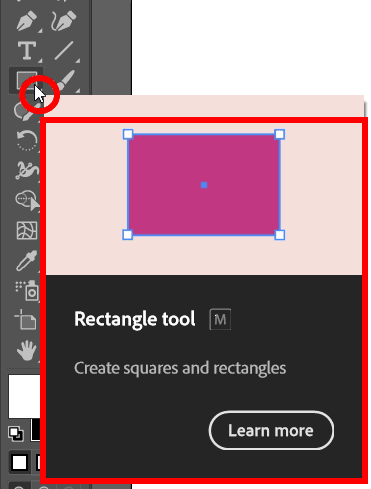Select the Rectangle tool
Screen dimensions: 371x489
26,80
